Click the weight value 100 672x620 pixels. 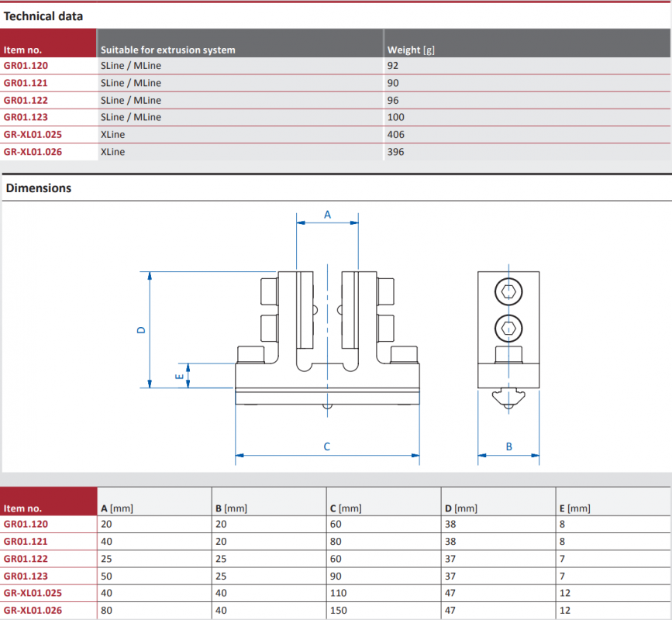[x=395, y=117]
